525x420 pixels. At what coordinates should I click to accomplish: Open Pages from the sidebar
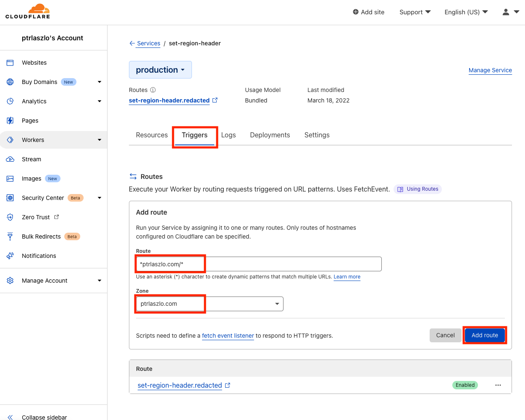[x=30, y=121]
